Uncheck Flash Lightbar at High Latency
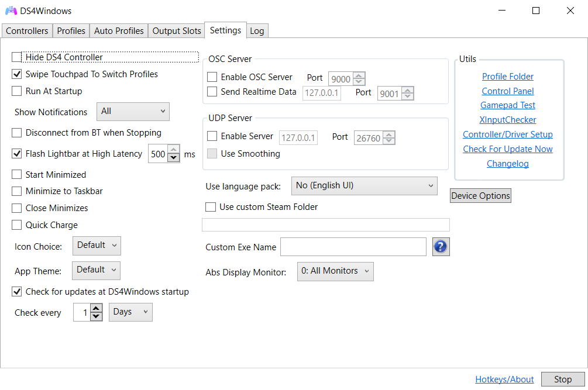The width and height of the screenshot is (588, 390). click(x=16, y=154)
